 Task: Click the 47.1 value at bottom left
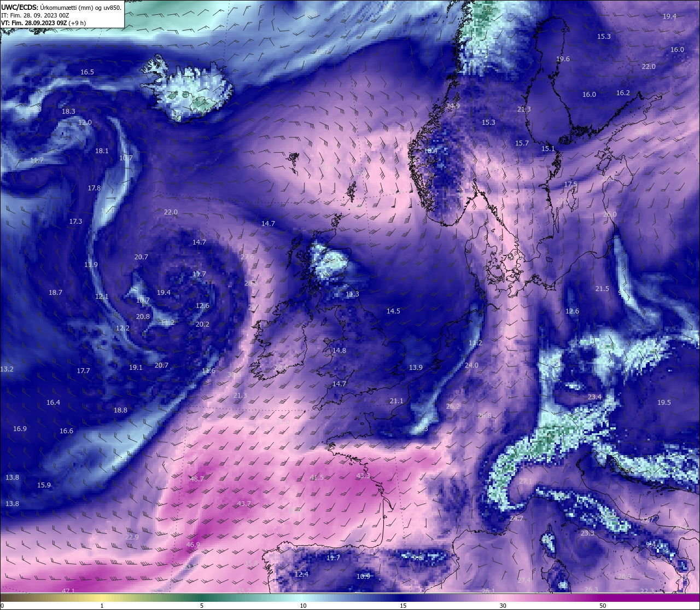pyautogui.click(x=68, y=591)
